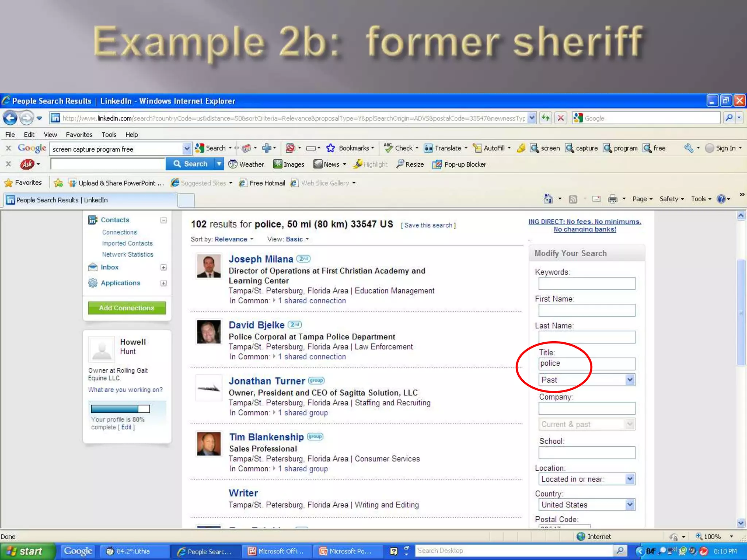Click the RSS feeds icon in command bar
This screenshot has height=560, width=747.
pyautogui.click(x=573, y=199)
